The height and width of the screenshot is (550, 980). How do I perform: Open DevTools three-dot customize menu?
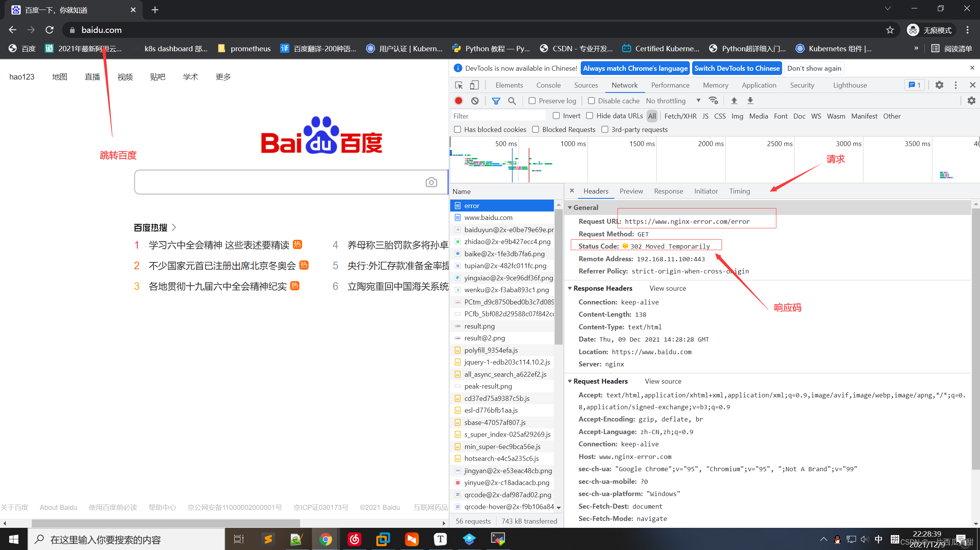[x=955, y=85]
